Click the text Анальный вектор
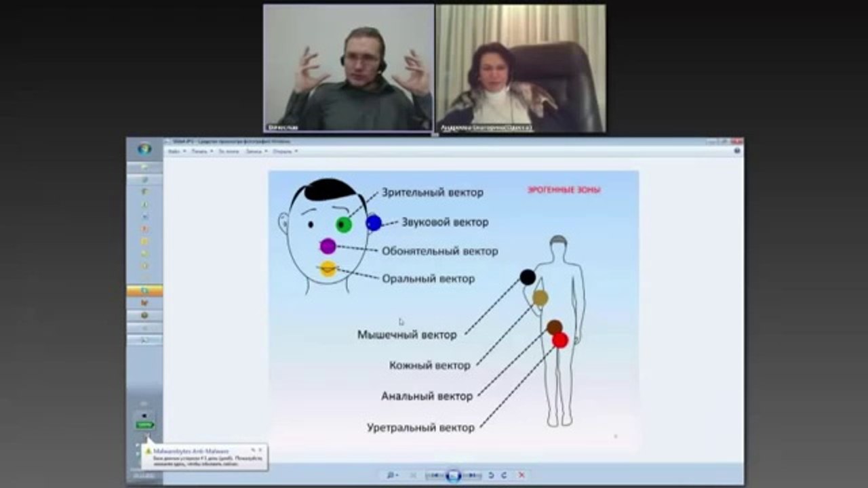 [427, 396]
